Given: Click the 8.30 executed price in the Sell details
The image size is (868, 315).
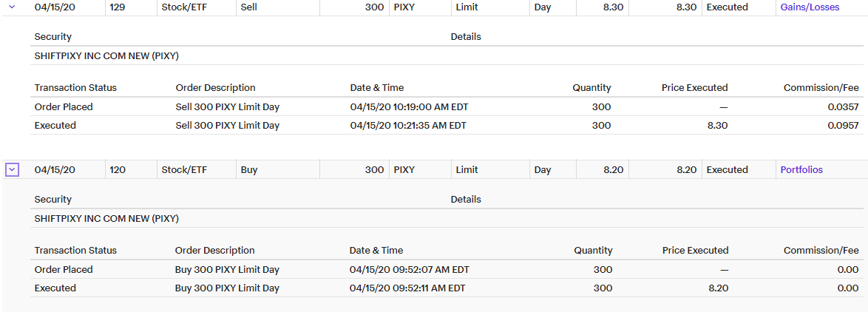Looking at the screenshot, I should click(x=717, y=125).
